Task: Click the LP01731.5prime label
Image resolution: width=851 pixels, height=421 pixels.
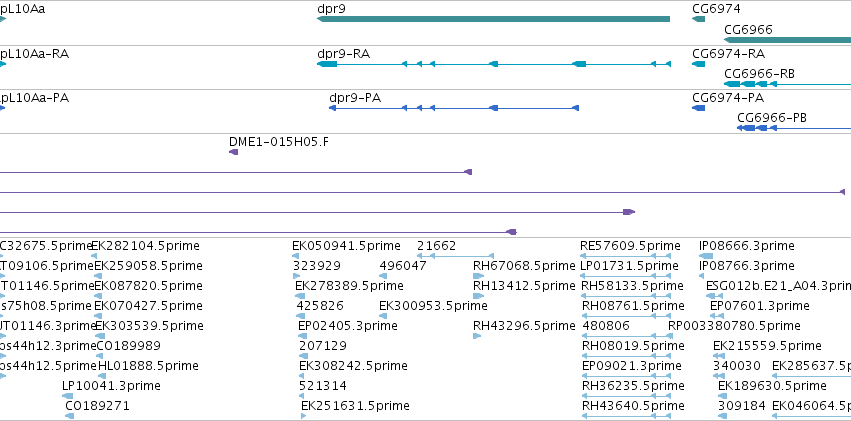Action: (x=630, y=266)
